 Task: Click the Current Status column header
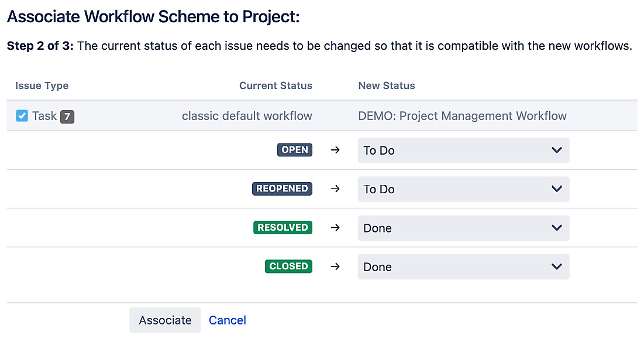275,85
